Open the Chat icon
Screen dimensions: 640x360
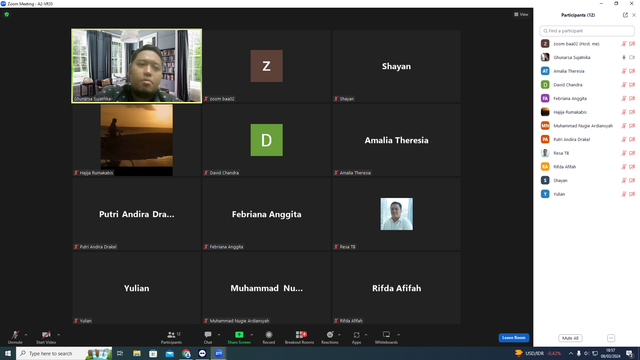pyautogui.click(x=208, y=335)
